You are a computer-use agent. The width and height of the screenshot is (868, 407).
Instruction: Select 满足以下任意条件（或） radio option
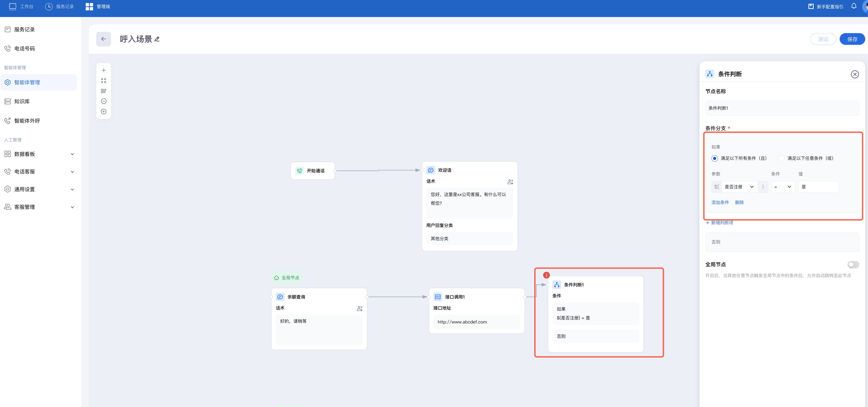click(781, 158)
